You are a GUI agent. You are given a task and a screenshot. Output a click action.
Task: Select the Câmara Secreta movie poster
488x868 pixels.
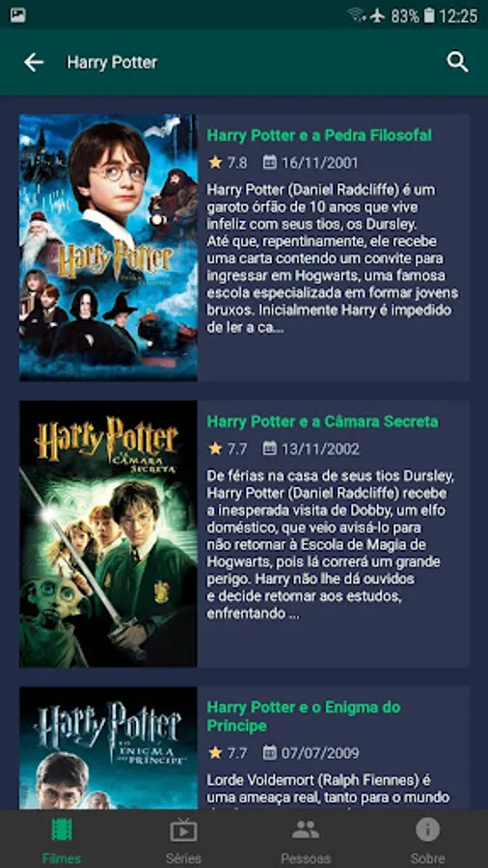tap(108, 533)
